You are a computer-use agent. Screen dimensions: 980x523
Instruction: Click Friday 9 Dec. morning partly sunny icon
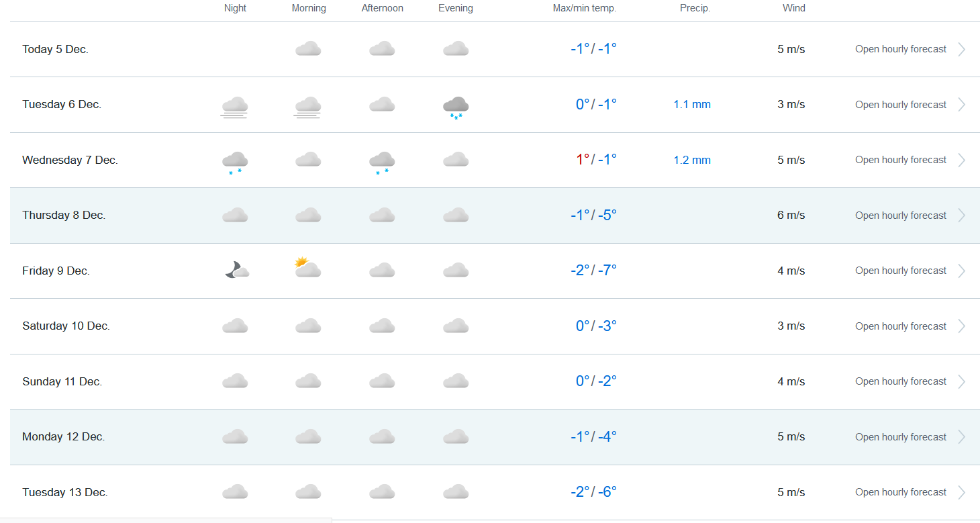pos(307,268)
